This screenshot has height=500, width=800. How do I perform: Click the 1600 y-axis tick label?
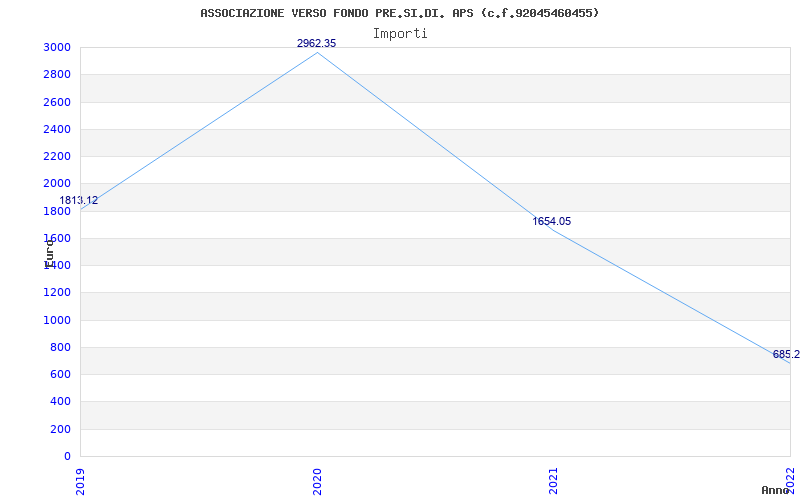pyautogui.click(x=57, y=238)
